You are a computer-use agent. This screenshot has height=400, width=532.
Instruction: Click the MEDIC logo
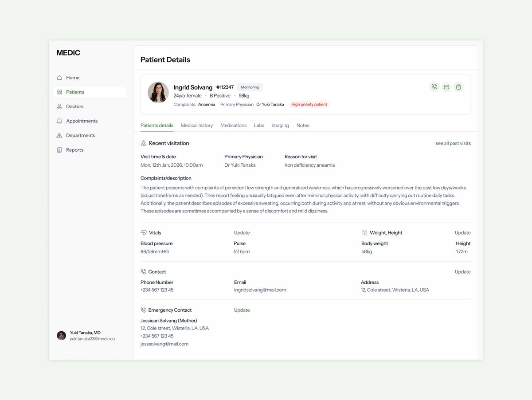(x=68, y=53)
